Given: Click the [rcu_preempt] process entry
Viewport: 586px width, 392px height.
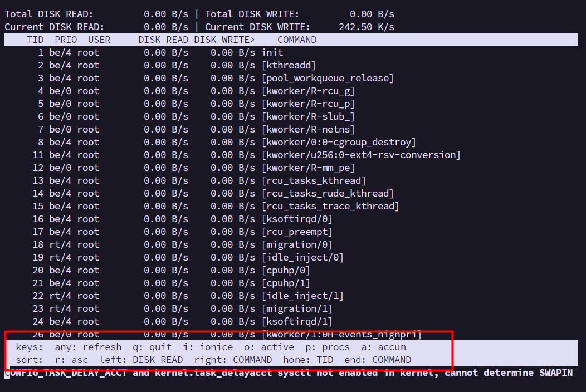Looking at the screenshot, I should 297,232.
